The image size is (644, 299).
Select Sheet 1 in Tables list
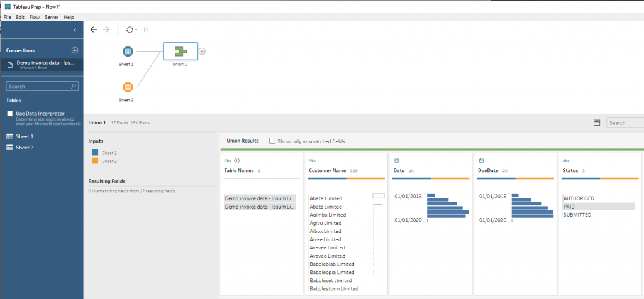pos(25,136)
